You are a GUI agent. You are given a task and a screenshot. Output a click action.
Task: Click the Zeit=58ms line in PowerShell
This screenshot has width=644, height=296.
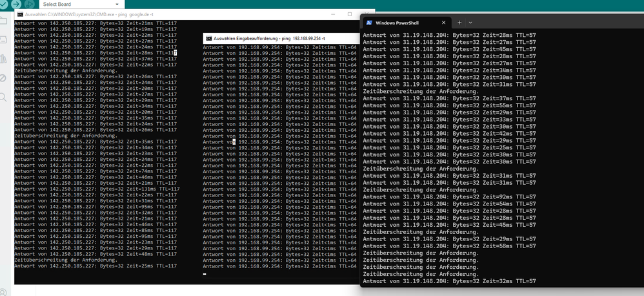coord(449,246)
